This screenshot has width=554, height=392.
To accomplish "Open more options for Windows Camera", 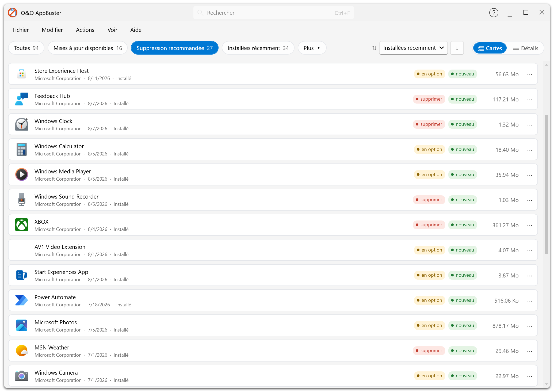I will [529, 376].
